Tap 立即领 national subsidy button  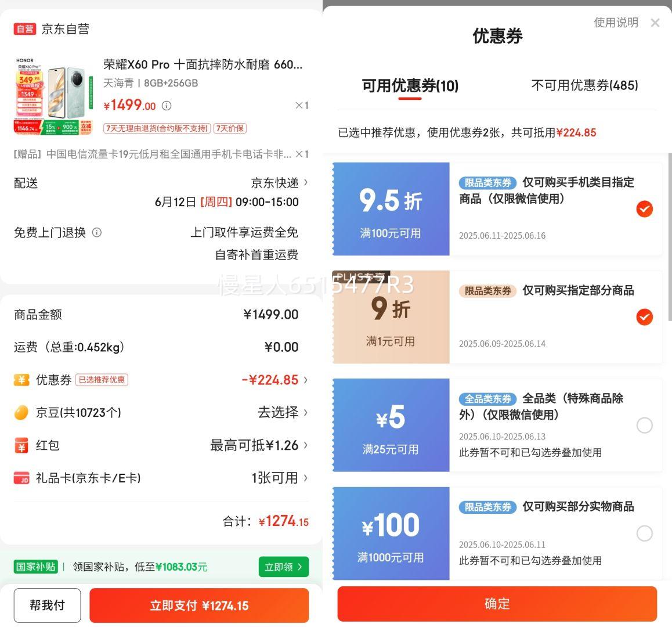[x=284, y=567]
